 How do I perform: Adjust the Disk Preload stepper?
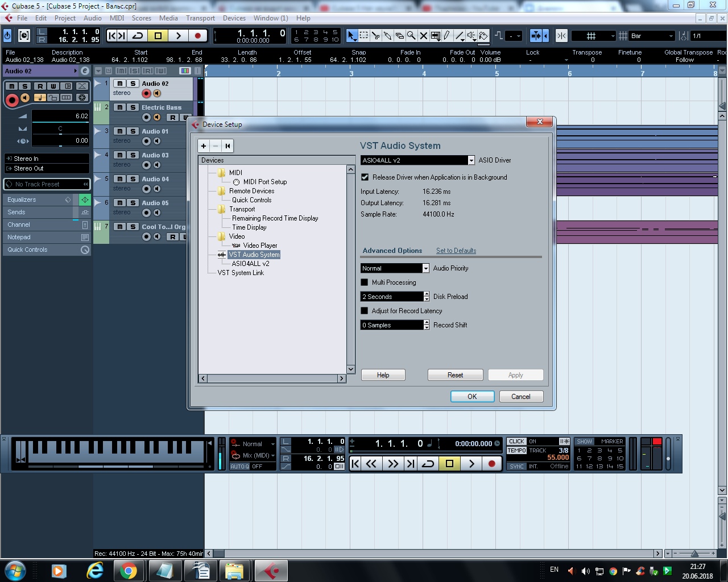click(427, 297)
